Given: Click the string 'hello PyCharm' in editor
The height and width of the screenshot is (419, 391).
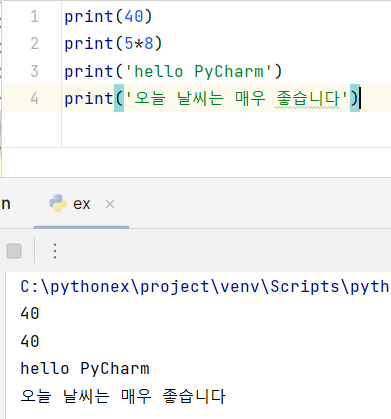Looking at the screenshot, I should coord(199,71).
